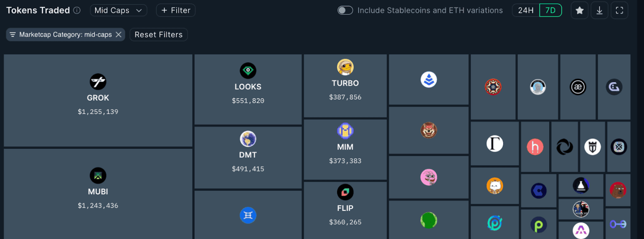Click the LOOKS eye logo
The height and width of the screenshot is (239, 644).
click(248, 71)
